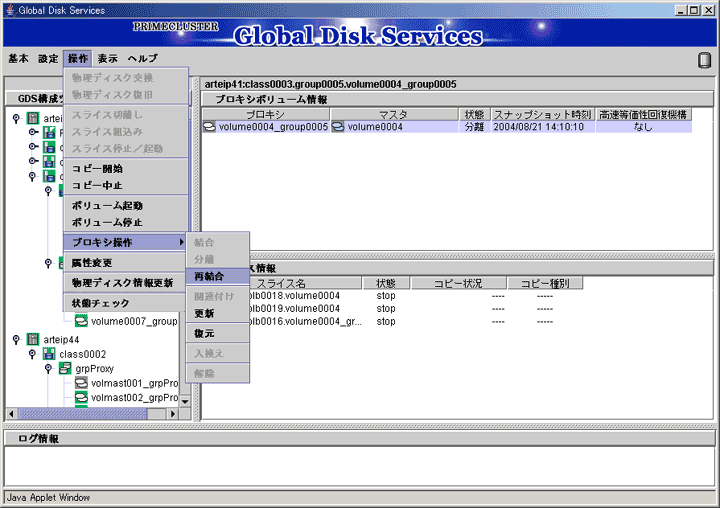
Task: Click the volmast002_grpPro volume icon
Action: (x=81, y=397)
